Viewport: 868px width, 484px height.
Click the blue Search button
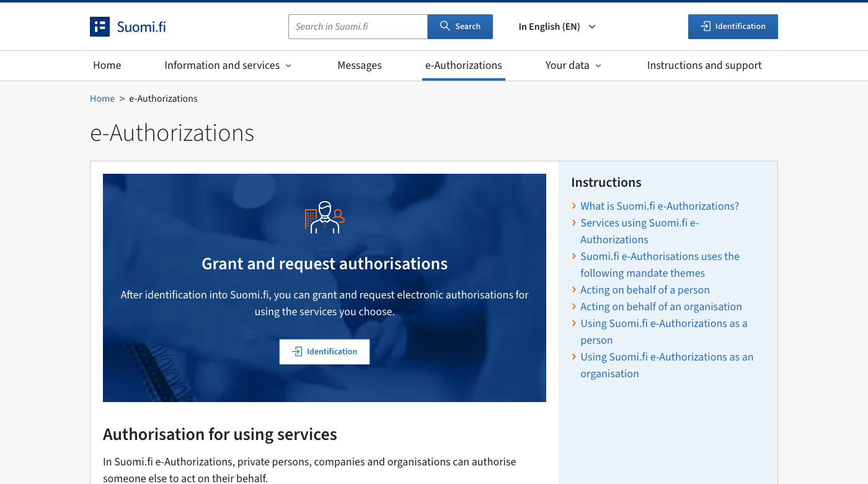(460, 27)
